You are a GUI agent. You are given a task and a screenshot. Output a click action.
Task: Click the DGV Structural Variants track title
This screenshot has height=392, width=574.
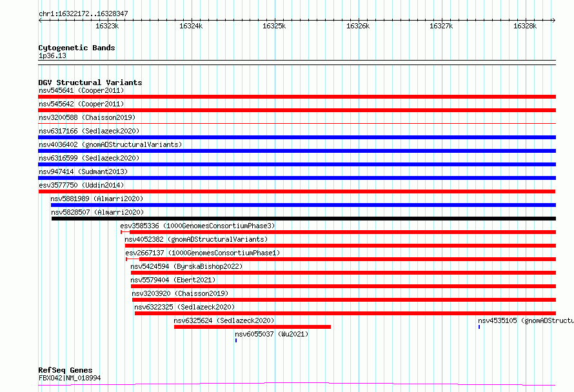(x=90, y=83)
